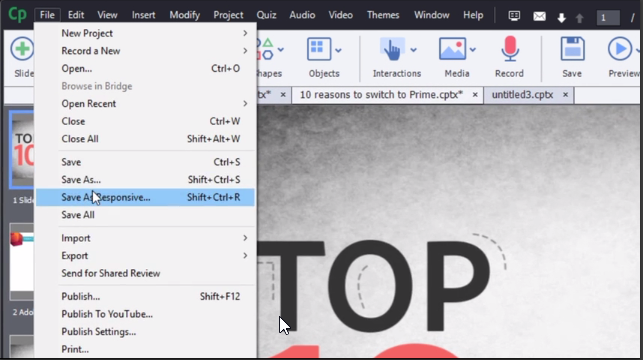
Task: Open the Video menu
Action: point(340,15)
